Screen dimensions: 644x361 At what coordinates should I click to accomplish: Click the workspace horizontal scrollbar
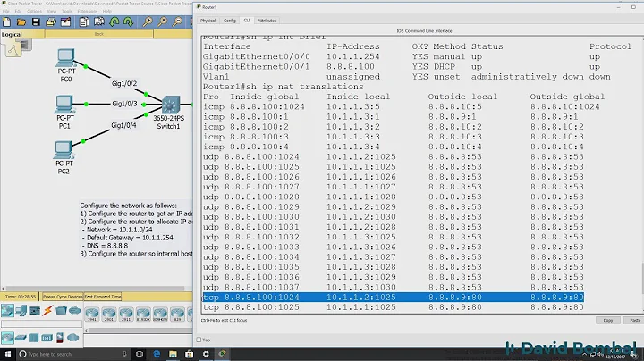point(97,289)
